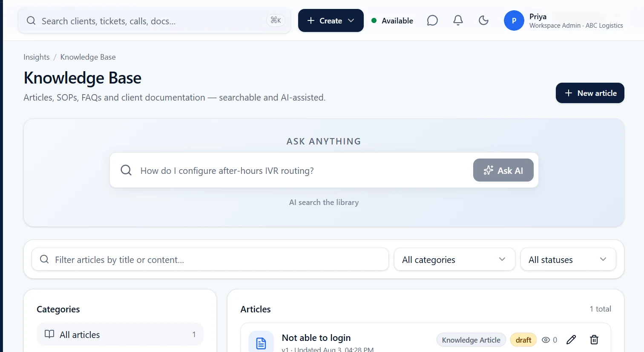Click the Knowledge Base breadcrumb
Viewport: 644px width, 352px height.
pos(88,57)
